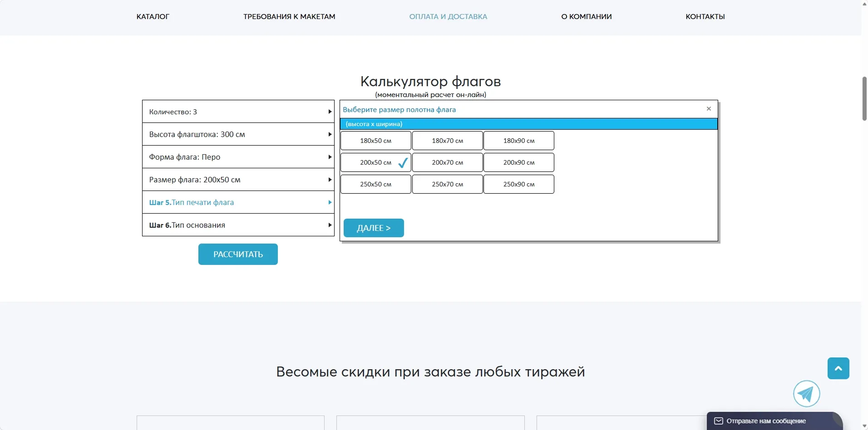868x430 pixels.
Task: Go to ОПЛАТА И ДОСТАВКА page
Action: coord(448,17)
